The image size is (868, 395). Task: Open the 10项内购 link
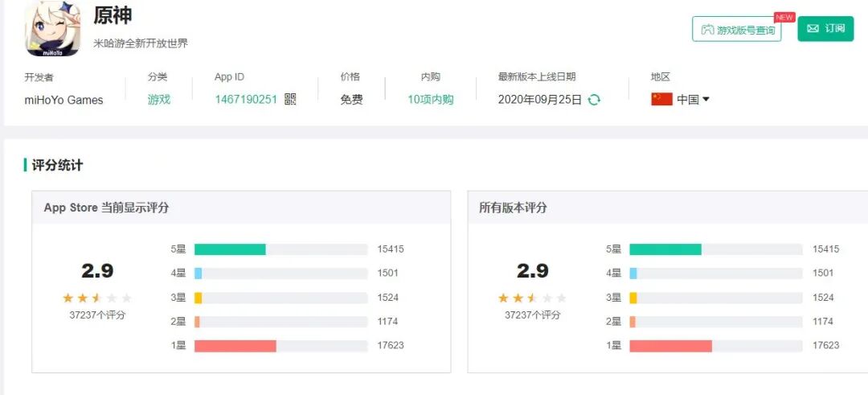[431, 100]
